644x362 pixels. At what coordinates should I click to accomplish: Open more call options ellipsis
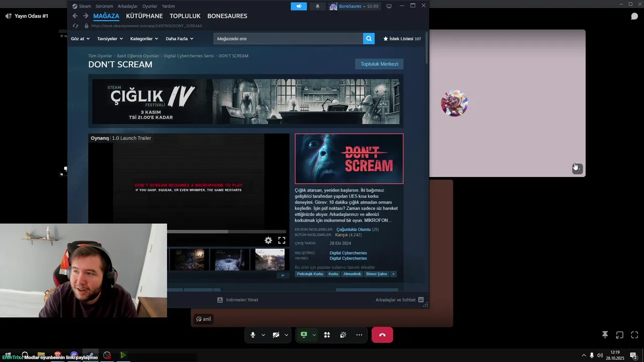(359, 335)
